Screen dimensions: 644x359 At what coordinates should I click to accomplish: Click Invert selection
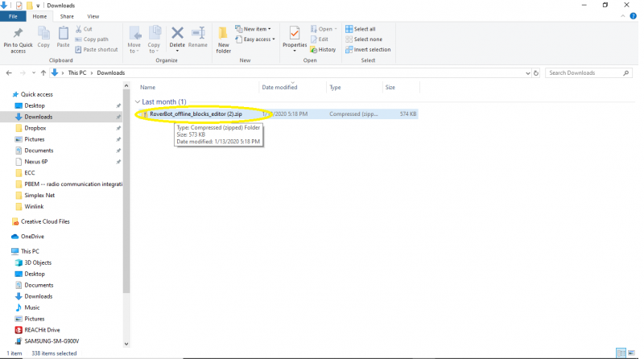pyautogui.click(x=368, y=50)
